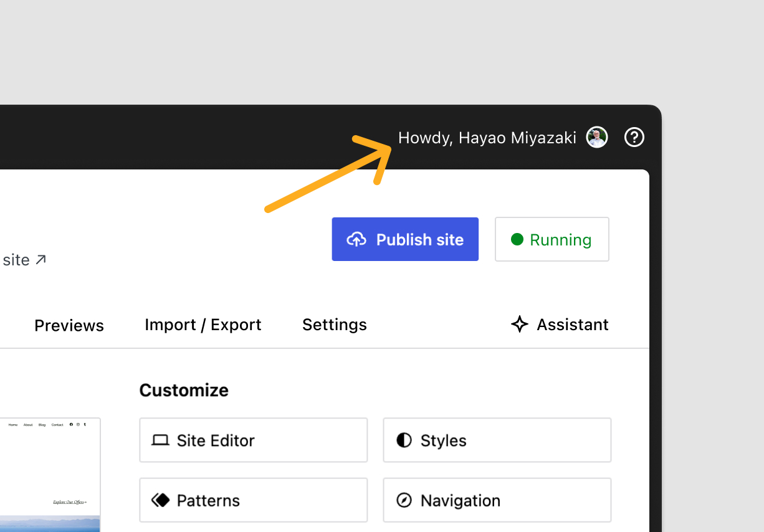
Task: Open the Import / Export tab
Action: click(203, 325)
